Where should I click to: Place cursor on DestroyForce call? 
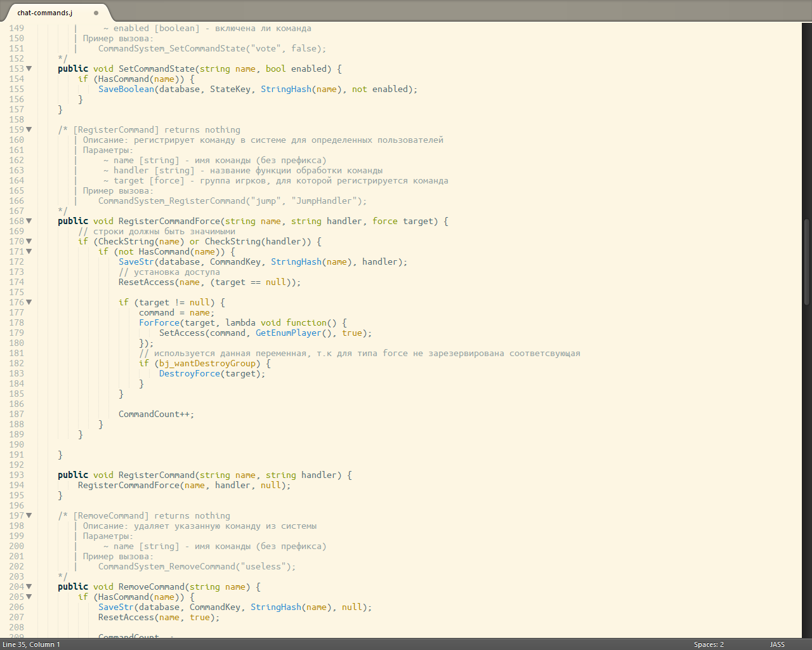pyautogui.click(x=189, y=373)
